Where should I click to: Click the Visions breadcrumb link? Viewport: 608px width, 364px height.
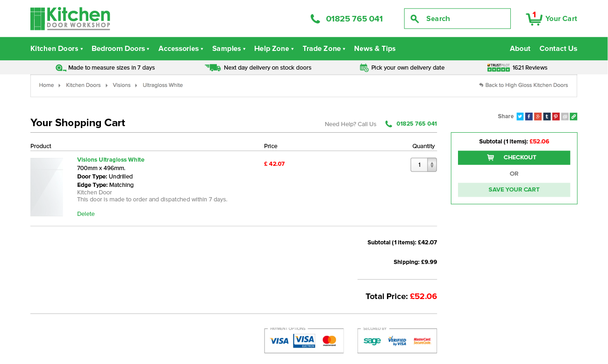point(122,85)
